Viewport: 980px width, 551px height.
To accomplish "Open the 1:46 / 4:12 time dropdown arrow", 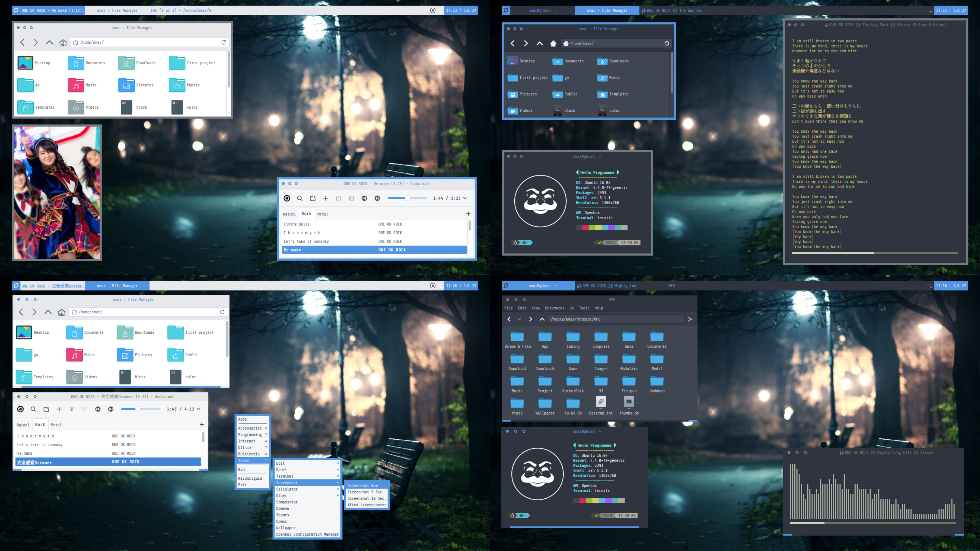I will [x=199, y=409].
